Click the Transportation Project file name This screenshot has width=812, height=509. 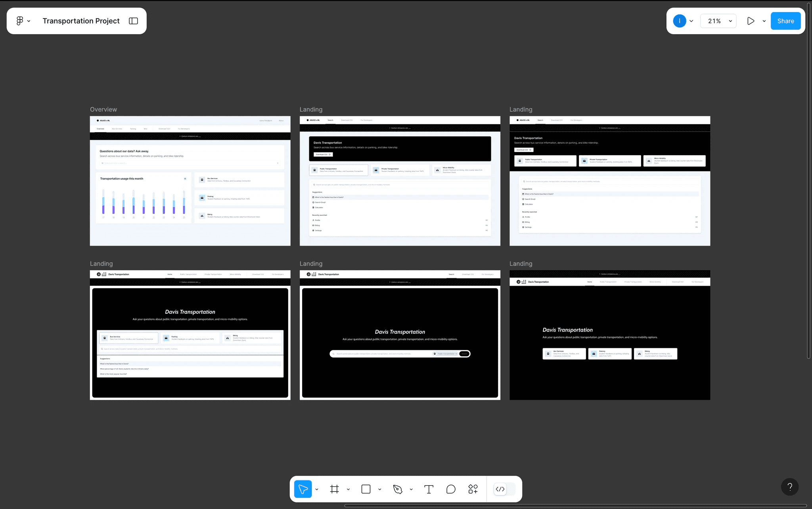tap(81, 21)
